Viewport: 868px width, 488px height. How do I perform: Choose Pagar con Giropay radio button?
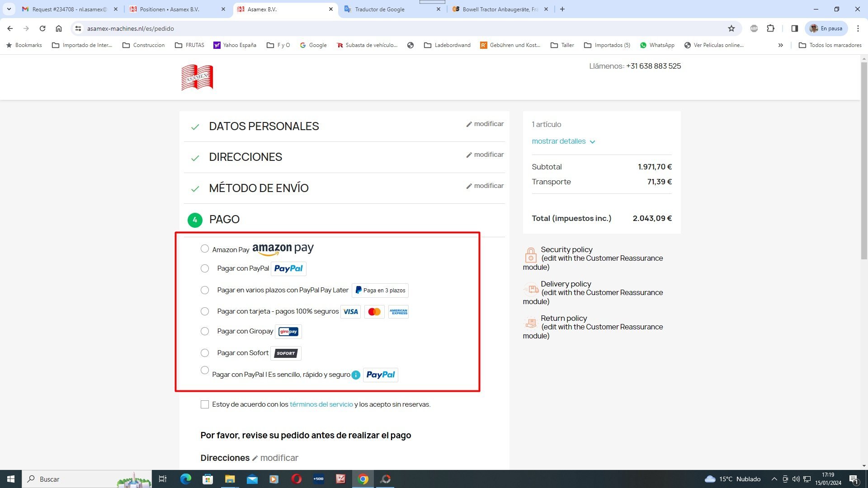click(205, 332)
